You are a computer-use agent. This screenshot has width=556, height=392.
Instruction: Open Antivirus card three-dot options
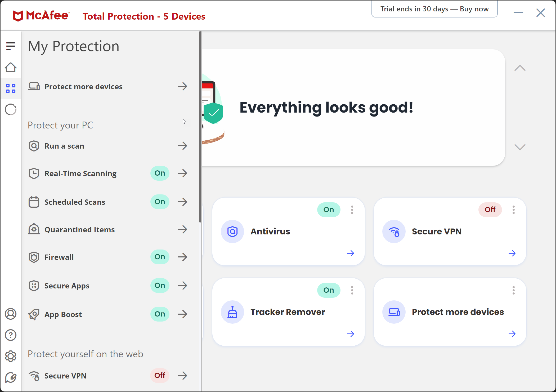352,210
